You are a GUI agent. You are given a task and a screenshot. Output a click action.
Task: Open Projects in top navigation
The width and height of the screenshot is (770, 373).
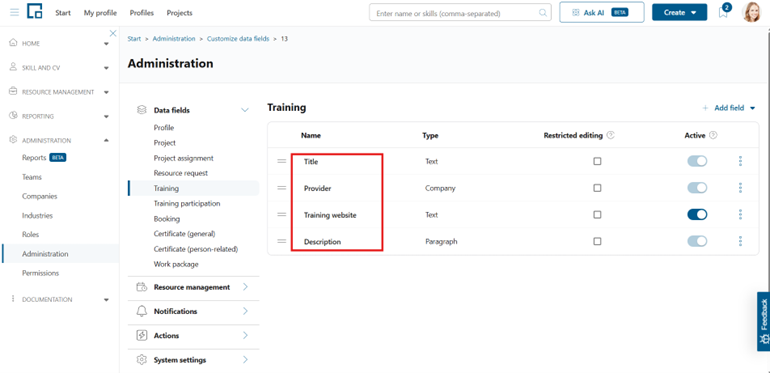(180, 13)
